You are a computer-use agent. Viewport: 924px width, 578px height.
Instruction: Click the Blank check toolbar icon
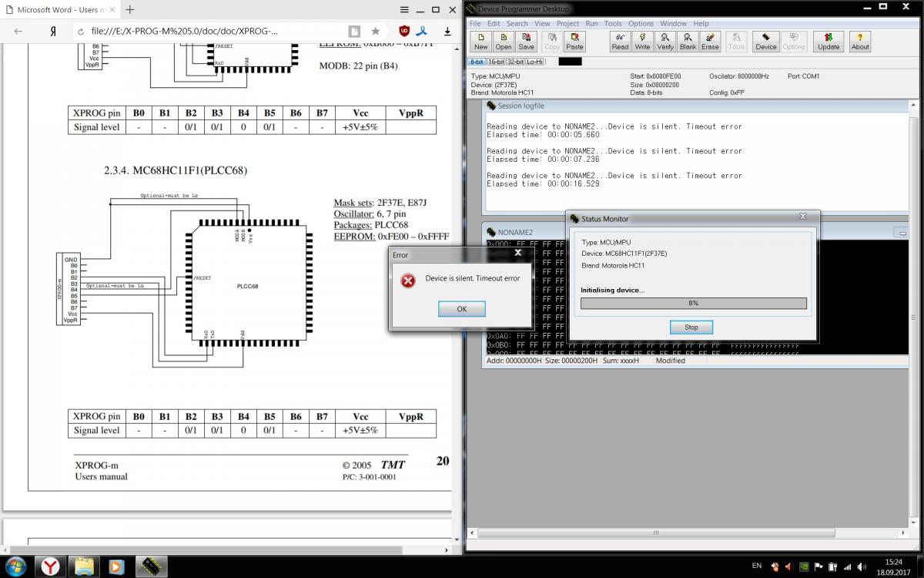[688, 41]
